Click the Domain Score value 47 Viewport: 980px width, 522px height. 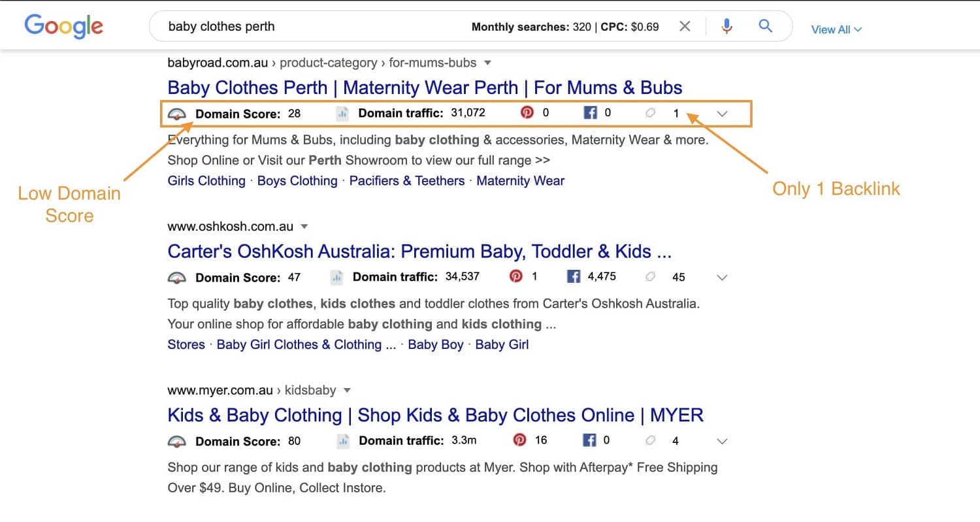[294, 278]
